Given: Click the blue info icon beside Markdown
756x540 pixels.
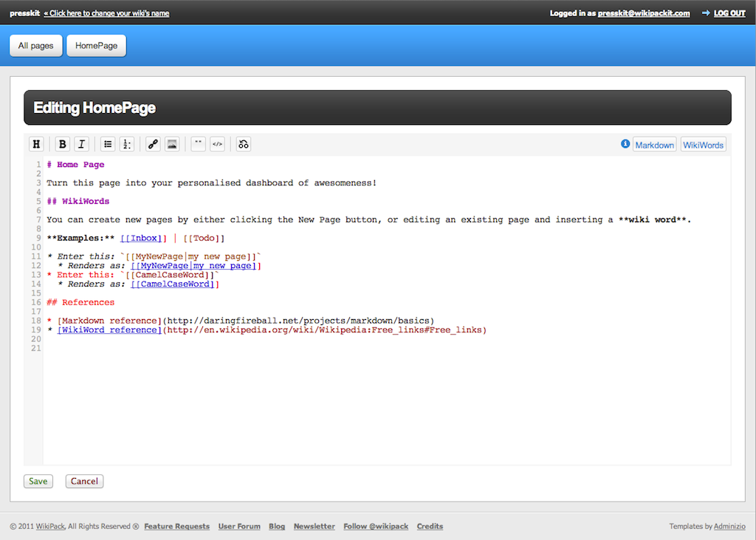Looking at the screenshot, I should point(625,144).
